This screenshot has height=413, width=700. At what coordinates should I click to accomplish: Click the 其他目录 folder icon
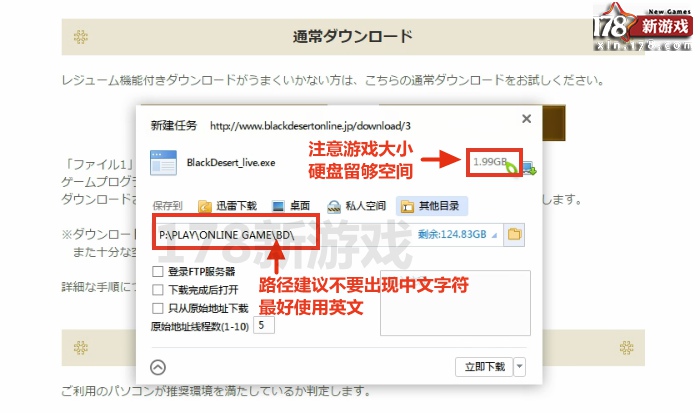(x=407, y=207)
